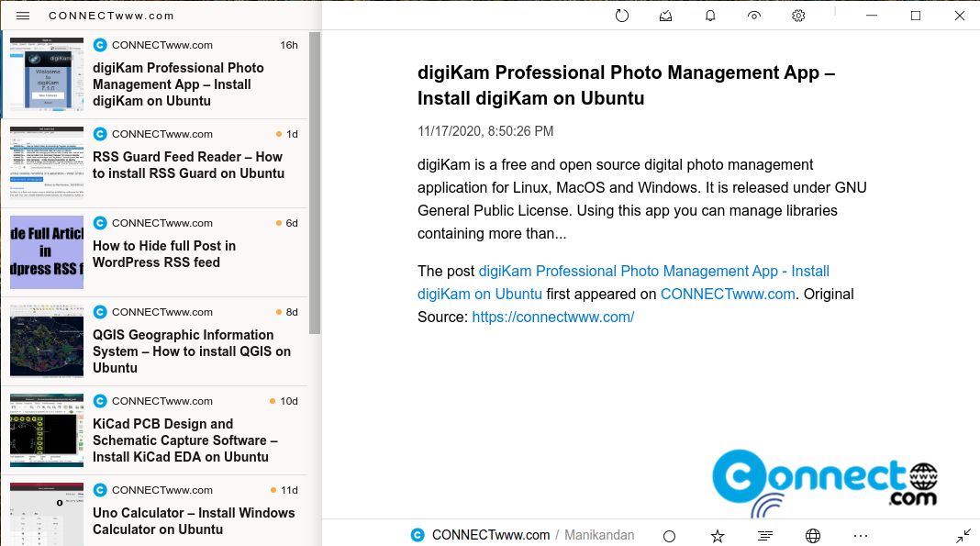Click the Hide Full Article purple thumbnail
The height and width of the screenshot is (546, 980).
tap(47, 252)
